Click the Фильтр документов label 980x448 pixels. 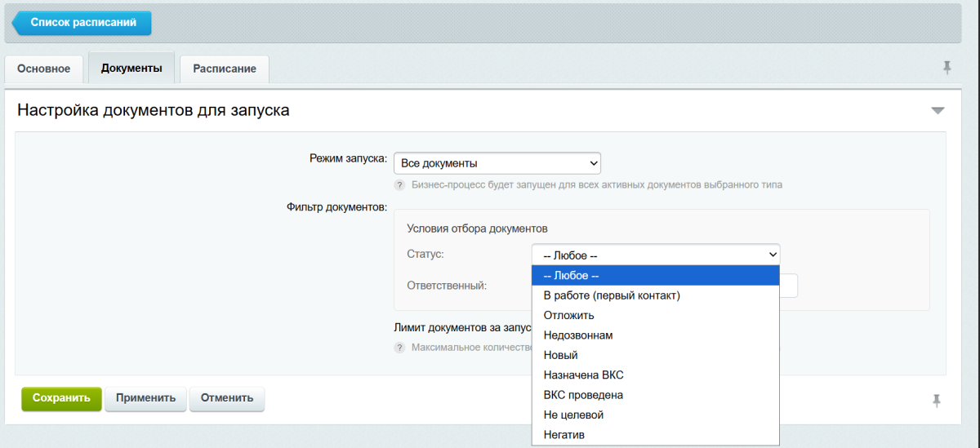click(336, 207)
